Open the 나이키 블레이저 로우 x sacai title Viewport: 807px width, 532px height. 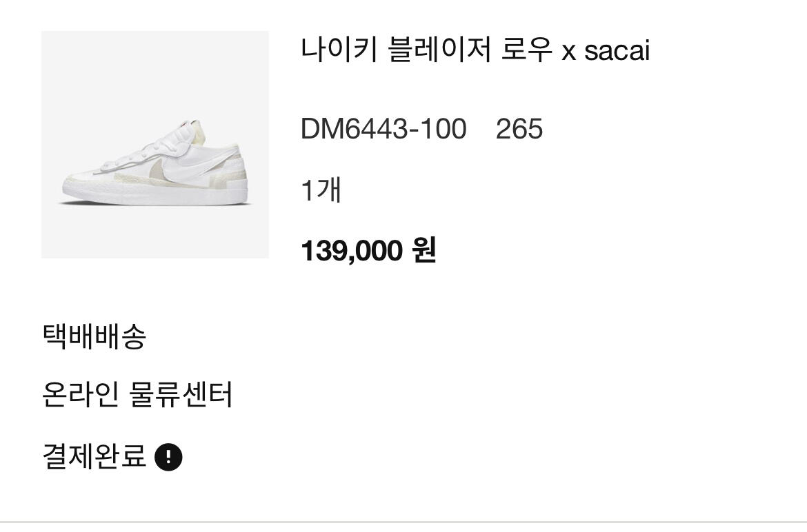tap(475, 50)
